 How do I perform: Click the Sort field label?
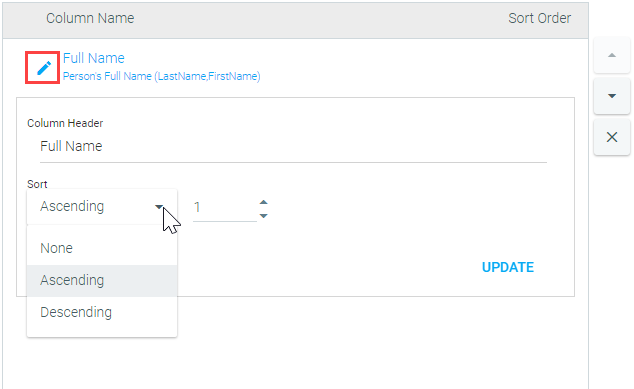(x=37, y=184)
